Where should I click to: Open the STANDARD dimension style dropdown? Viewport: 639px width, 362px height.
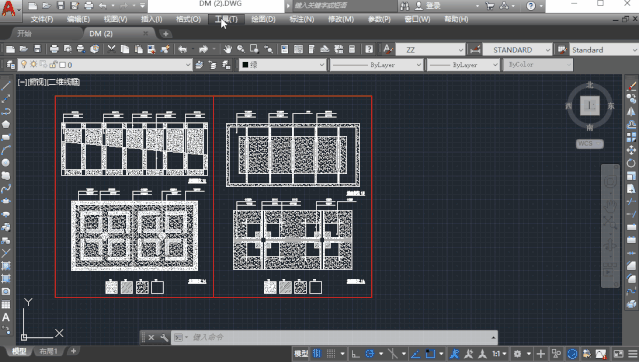pos(517,50)
